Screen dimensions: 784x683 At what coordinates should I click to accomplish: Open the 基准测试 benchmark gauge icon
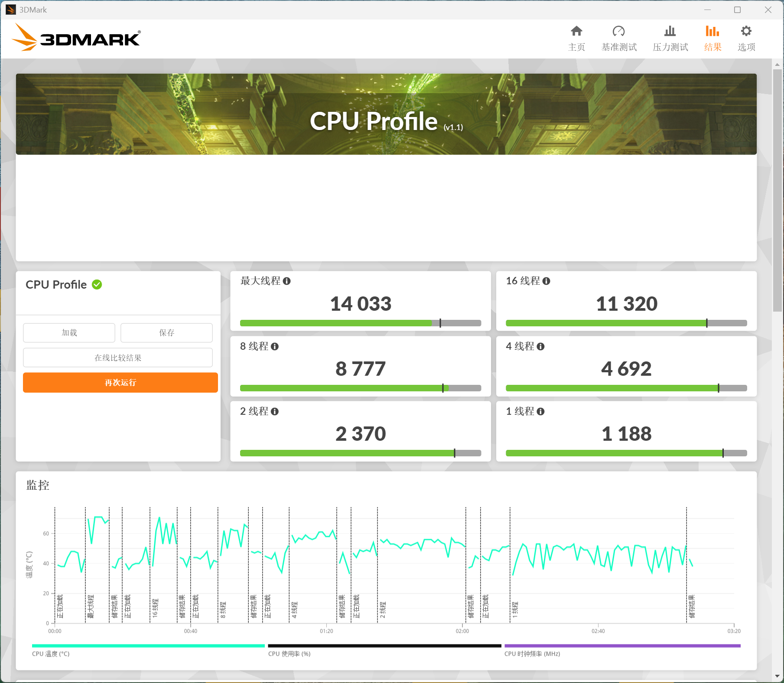pyautogui.click(x=619, y=31)
